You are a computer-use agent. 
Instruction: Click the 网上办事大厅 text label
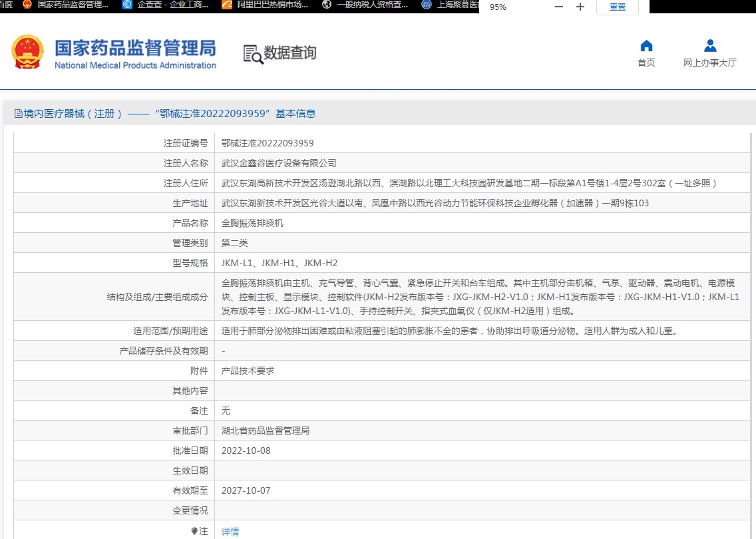click(x=710, y=63)
